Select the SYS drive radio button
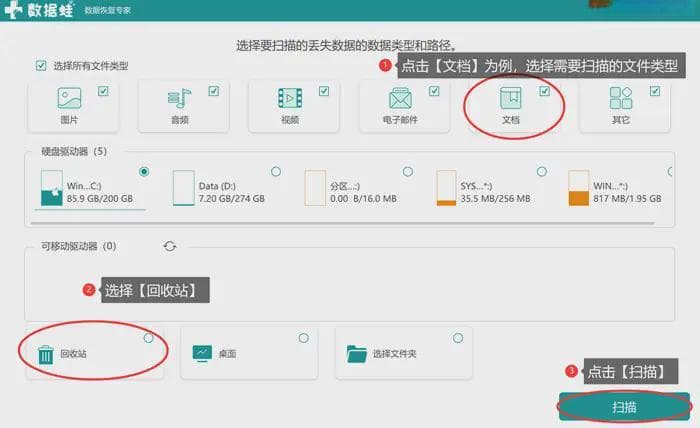This screenshot has height=428, width=700. [x=542, y=171]
